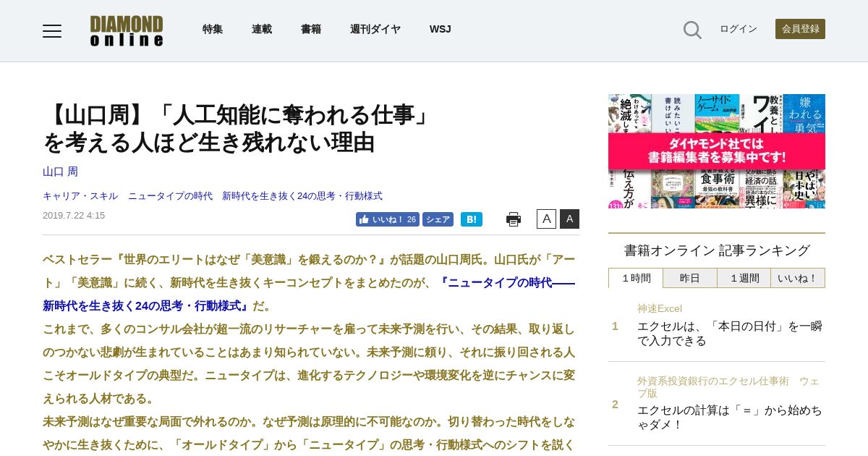868x456 pixels.
Task: Switch ranking to １時間 tab
Action: (x=637, y=278)
